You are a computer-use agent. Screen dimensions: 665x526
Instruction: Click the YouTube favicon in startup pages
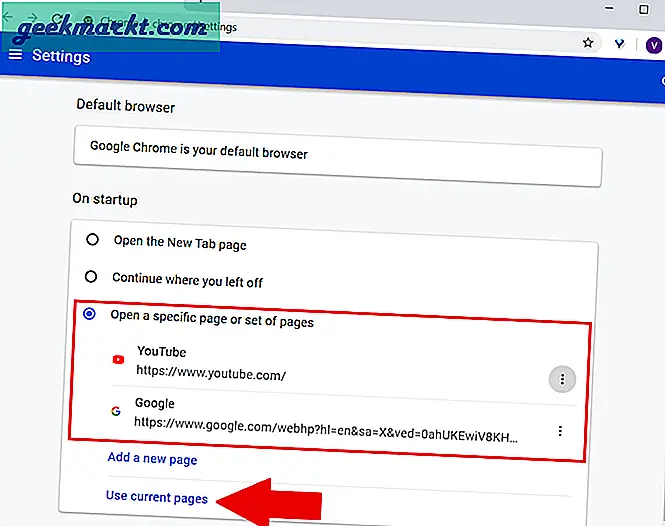pos(118,360)
